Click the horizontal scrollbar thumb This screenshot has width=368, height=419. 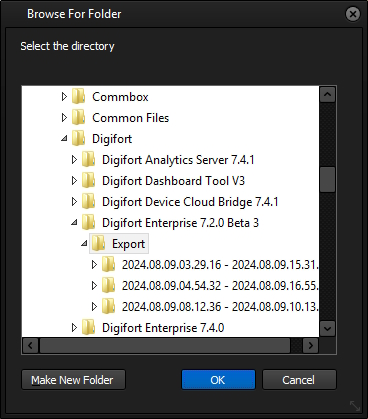coord(165,346)
